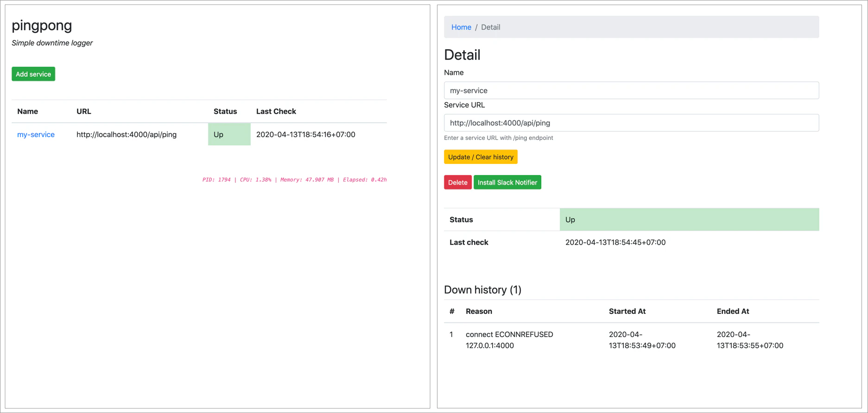Viewport: 868px width, 413px height.
Task: Click the Status row label in Detail
Action: pyautogui.click(x=461, y=219)
